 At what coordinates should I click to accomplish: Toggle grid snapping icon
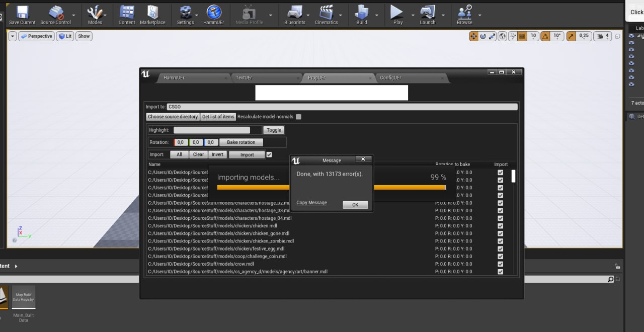pyautogui.click(x=522, y=36)
